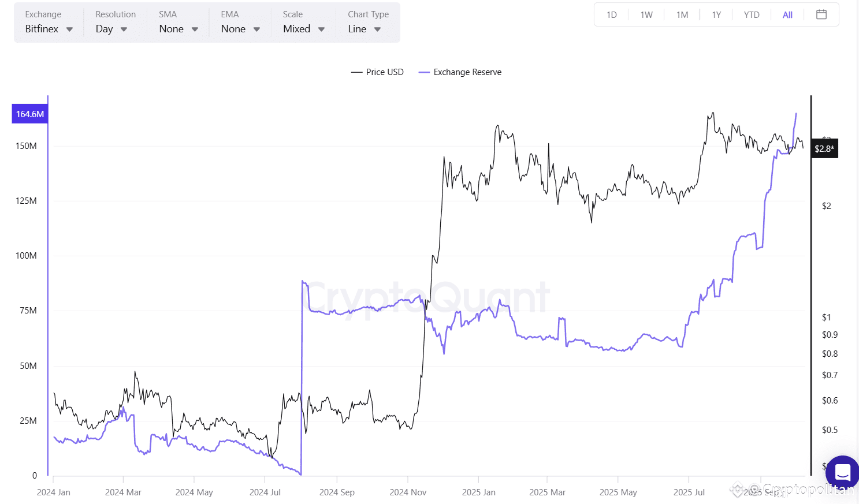
Task: Open the calendar date picker icon
Action: pyautogui.click(x=821, y=14)
